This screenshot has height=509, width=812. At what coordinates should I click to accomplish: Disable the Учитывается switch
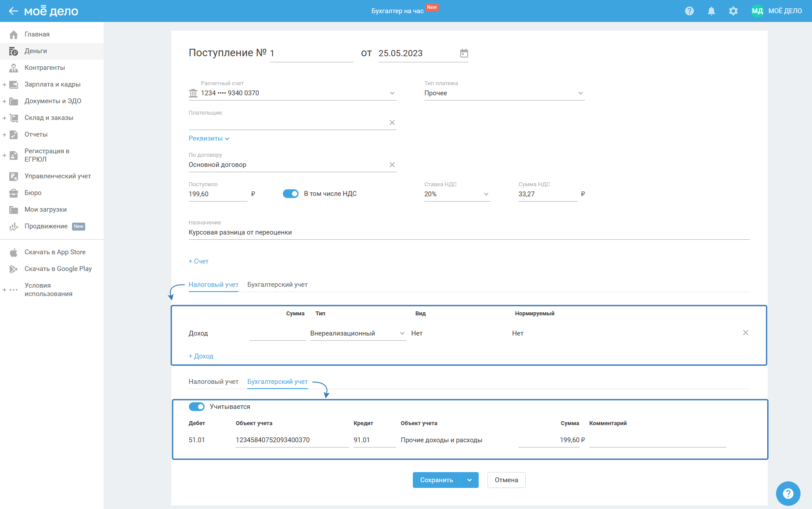(x=197, y=407)
